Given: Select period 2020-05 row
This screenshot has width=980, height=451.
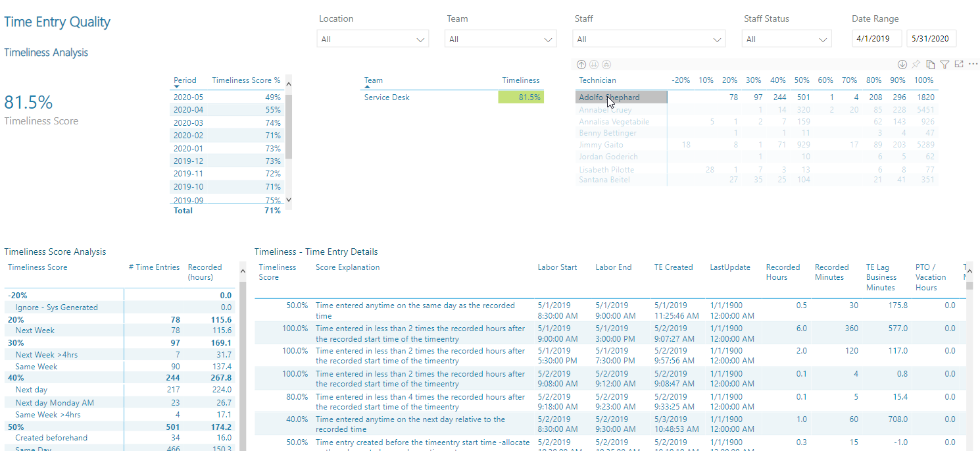Looking at the screenshot, I should 228,97.
